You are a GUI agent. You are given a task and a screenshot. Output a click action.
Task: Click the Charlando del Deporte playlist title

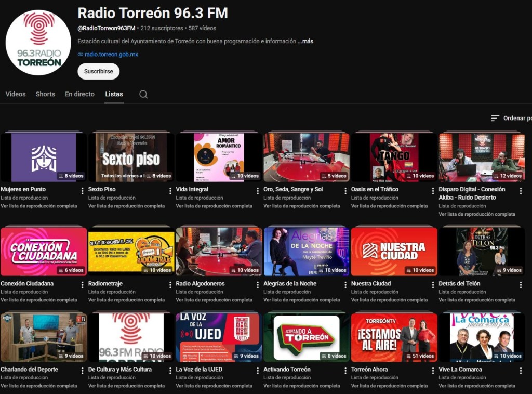[29, 369]
